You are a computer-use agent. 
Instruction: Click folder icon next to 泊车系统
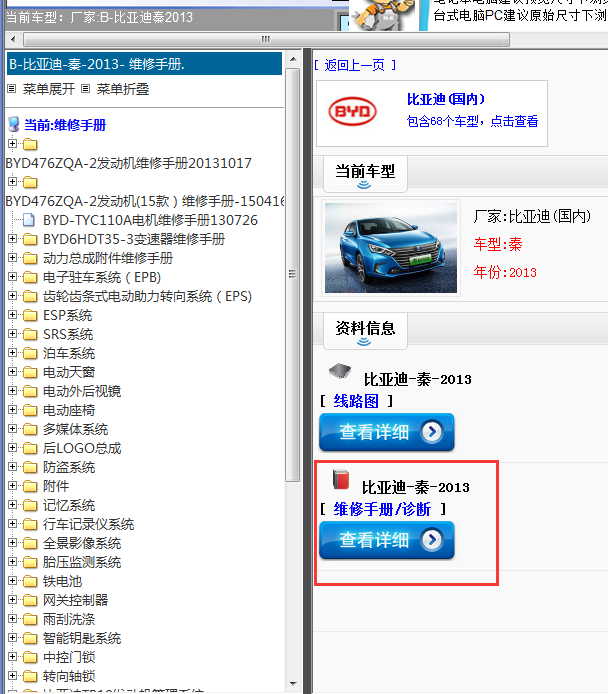[30, 354]
